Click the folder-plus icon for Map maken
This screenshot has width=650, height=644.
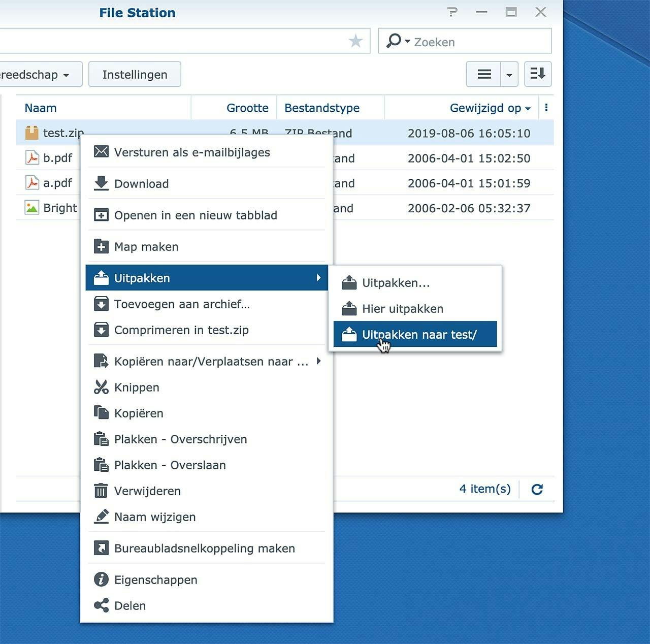[101, 246]
